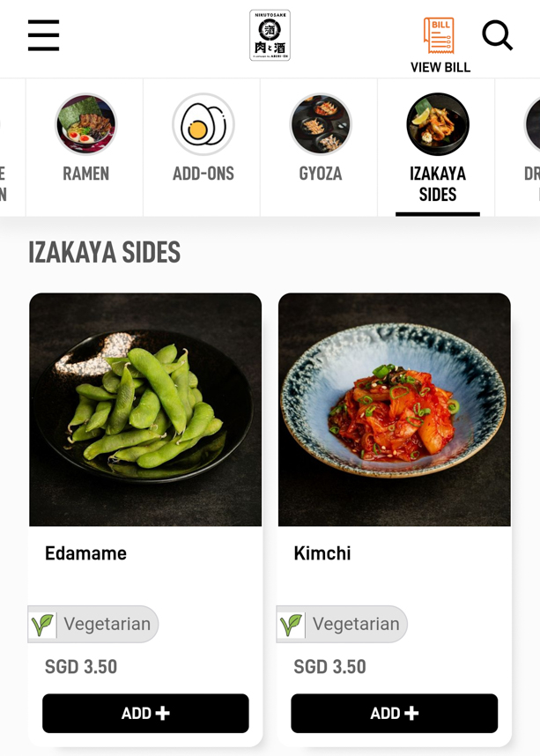
Task: Open the Edamame dish photo
Action: [x=145, y=410]
